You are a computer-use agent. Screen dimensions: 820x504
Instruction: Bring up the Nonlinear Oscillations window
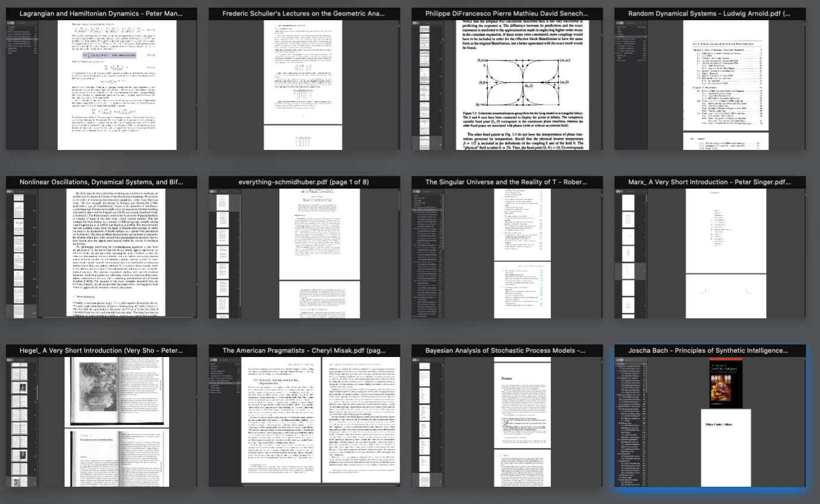(x=101, y=247)
